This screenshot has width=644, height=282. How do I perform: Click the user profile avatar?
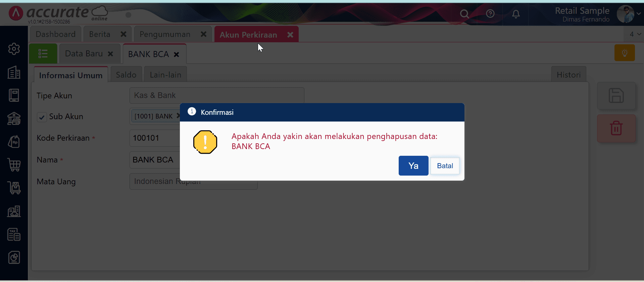626,14
